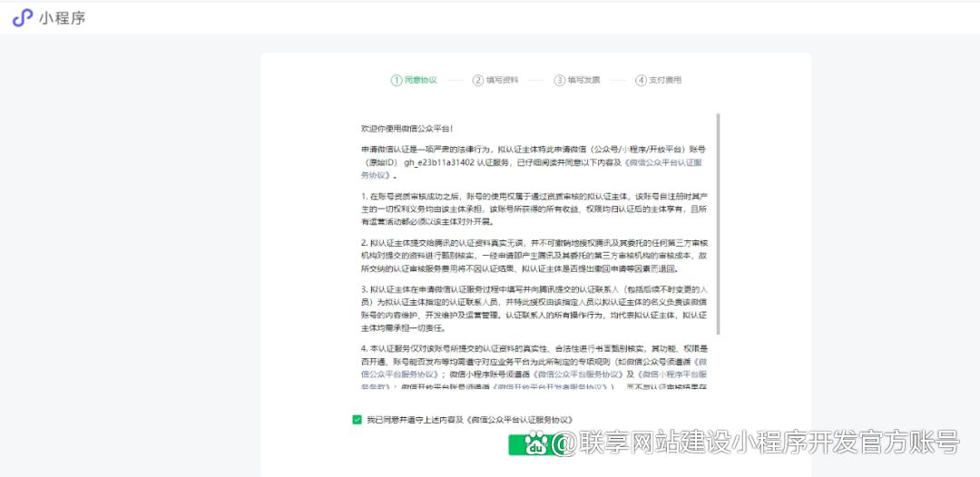Image resolution: width=980 pixels, height=477 pixels.
Task: Go to the 填写发票 step label
Action: 584,80
